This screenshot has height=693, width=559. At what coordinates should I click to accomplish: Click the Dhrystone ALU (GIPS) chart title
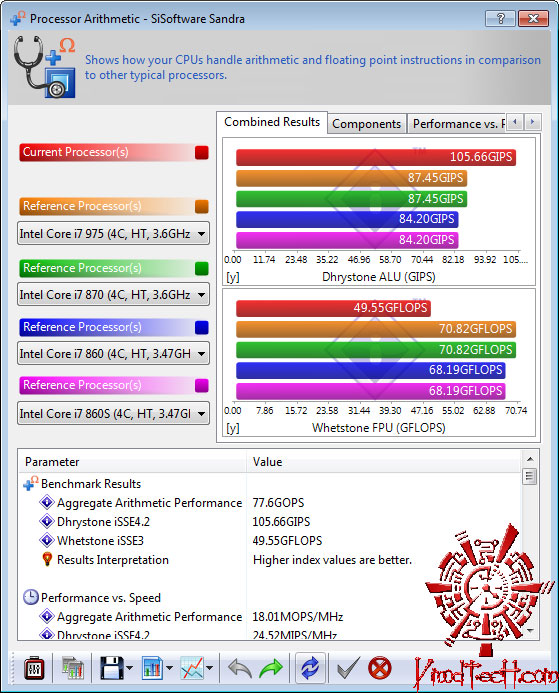379,277
